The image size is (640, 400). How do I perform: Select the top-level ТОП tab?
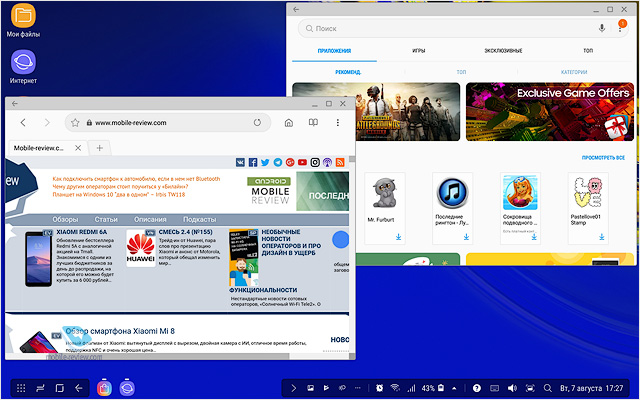[588, 51]
